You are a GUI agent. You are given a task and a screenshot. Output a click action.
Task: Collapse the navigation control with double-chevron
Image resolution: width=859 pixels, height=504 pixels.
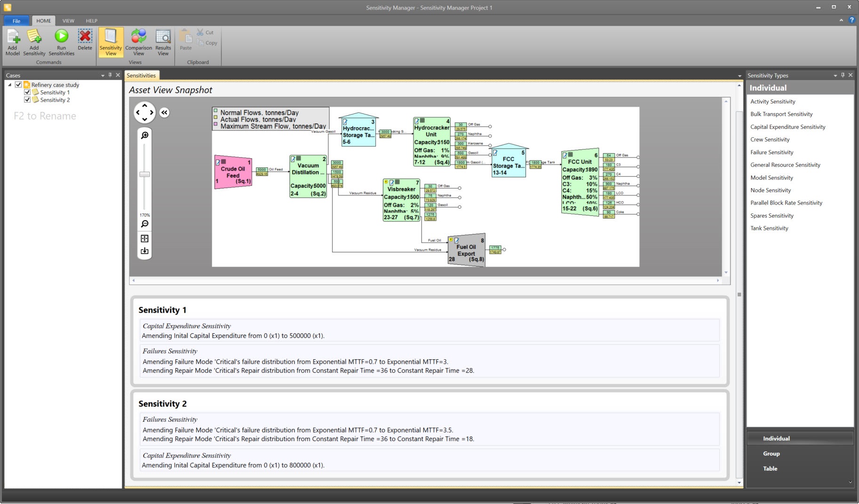click(164, 112)
